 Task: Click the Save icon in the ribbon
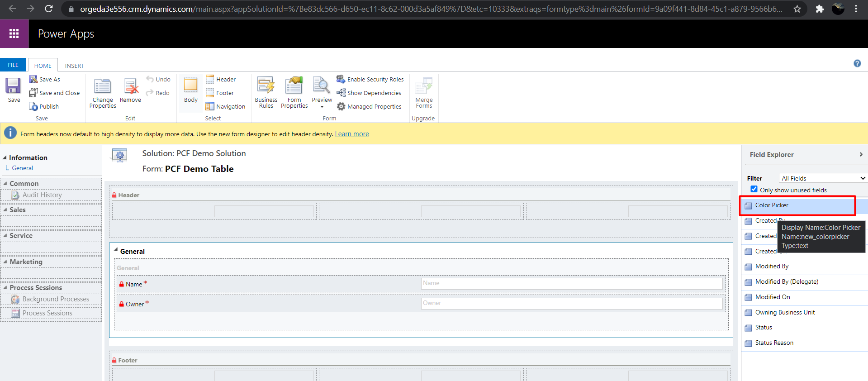pos(13,86)
